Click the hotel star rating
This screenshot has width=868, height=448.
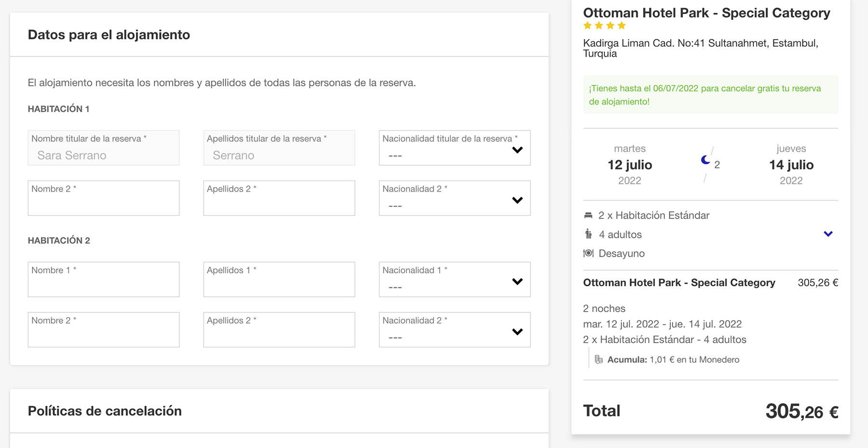[604, 26]
